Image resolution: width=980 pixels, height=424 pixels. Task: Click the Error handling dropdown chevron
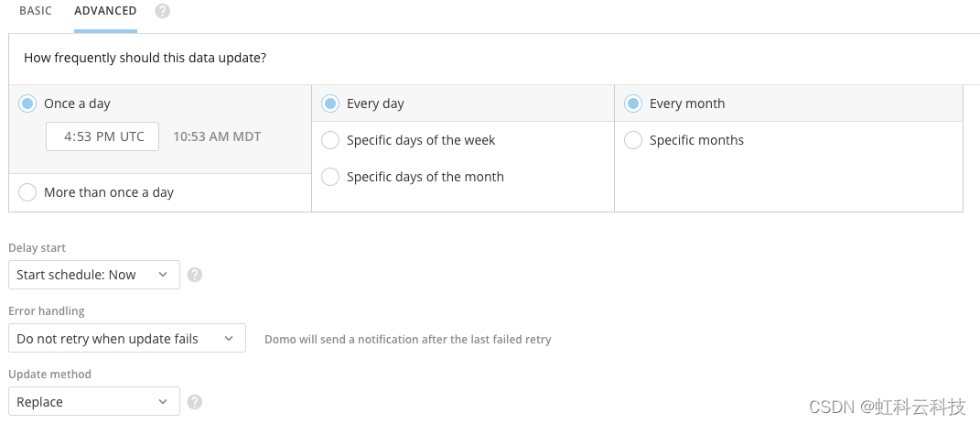(x=229, y=338)
